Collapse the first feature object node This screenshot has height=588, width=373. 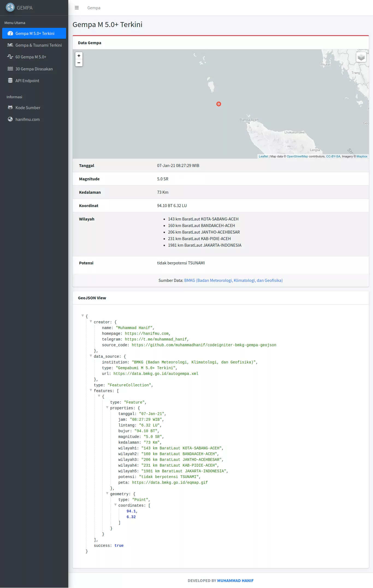pos(99,396)
